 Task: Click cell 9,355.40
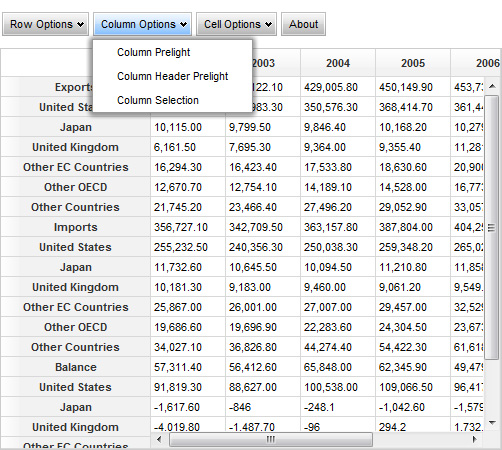[413, 147]
